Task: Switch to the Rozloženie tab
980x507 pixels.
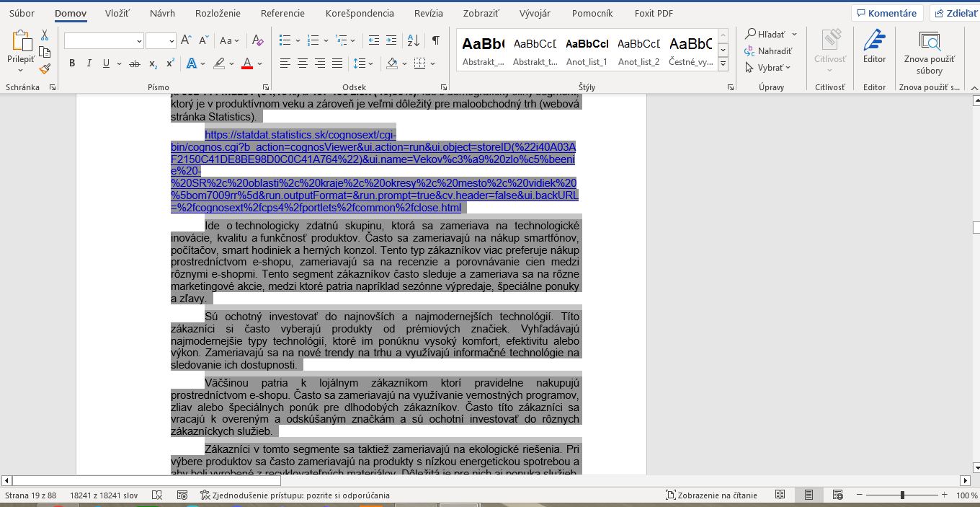Action: coord(218,13)
